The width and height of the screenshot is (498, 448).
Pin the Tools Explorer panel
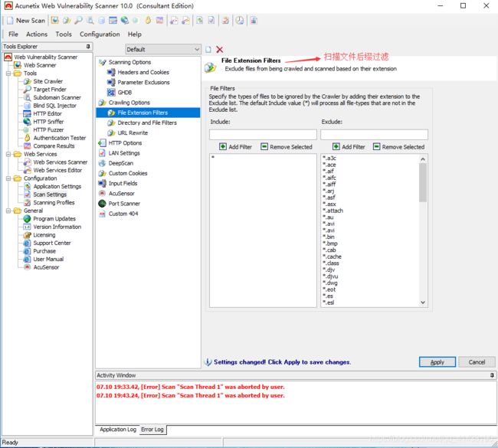click(x=88, y=47)
